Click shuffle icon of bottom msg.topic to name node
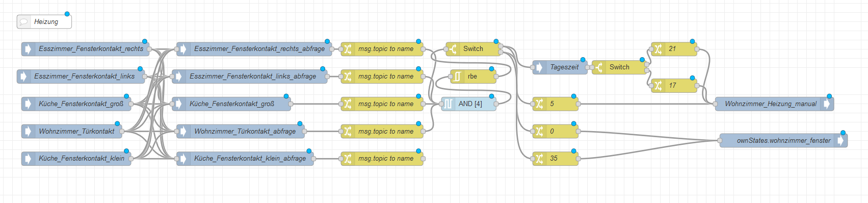The width and height of the screenshot is (868, 203). (348, 159)
